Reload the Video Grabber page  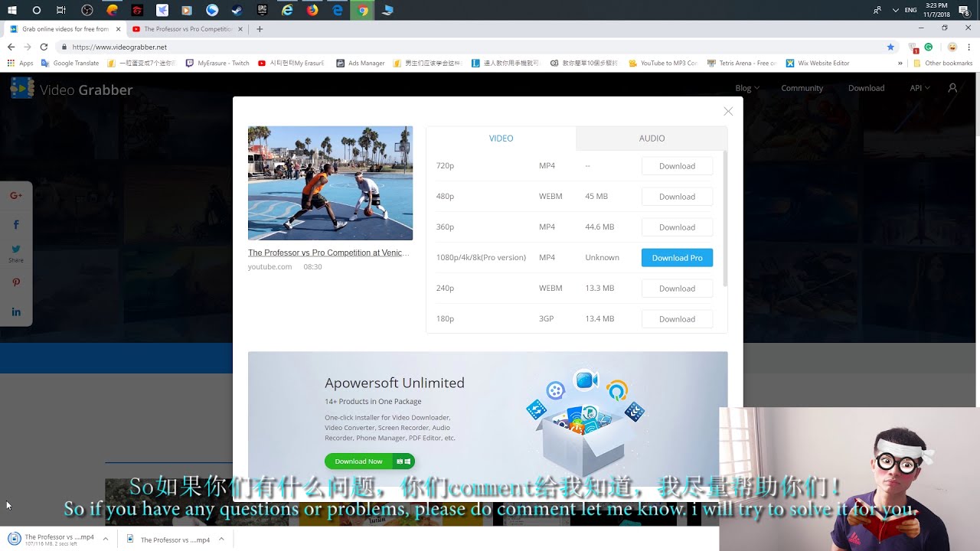tap(44, 47)
